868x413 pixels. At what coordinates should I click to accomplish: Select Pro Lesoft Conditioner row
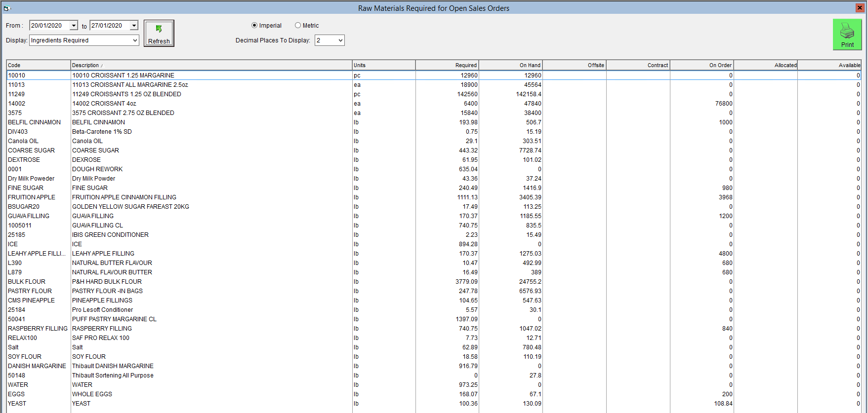point(434,310)
